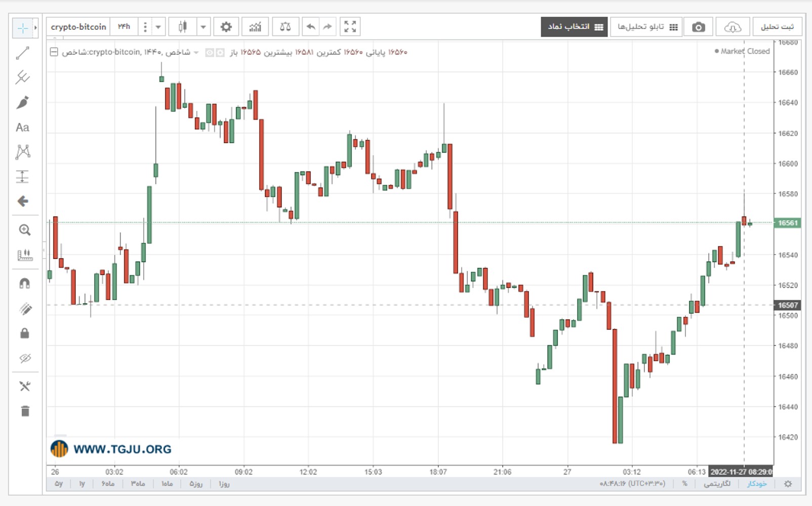
Task: Undo the last chart action
Action: (x=311, y=27)
